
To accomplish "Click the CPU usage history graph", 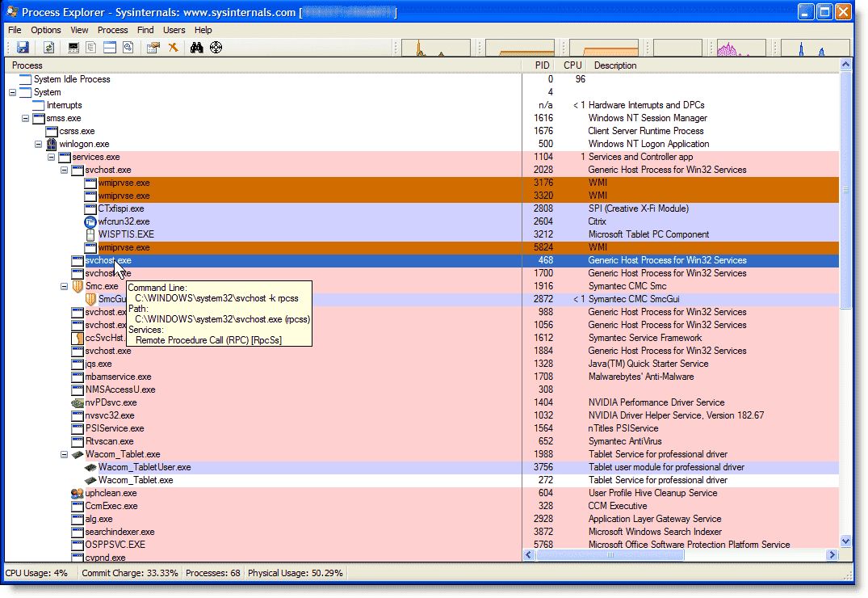I will [x=436, y=48].
